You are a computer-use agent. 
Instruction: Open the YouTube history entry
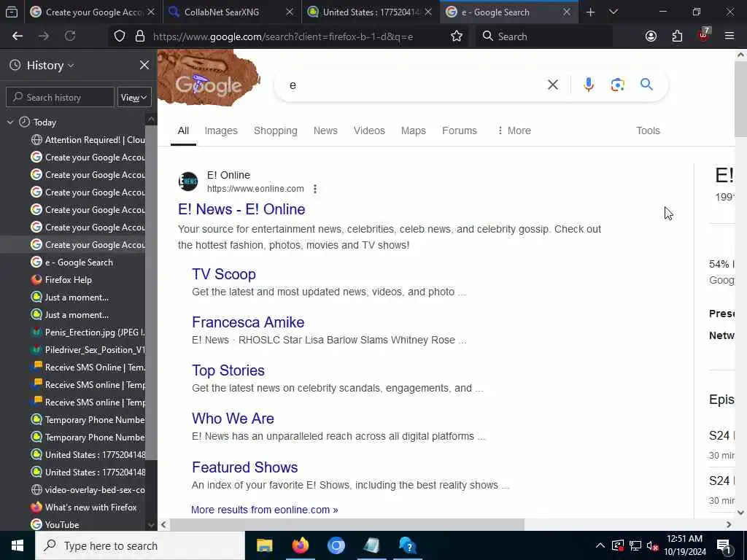tap(62, 525)
